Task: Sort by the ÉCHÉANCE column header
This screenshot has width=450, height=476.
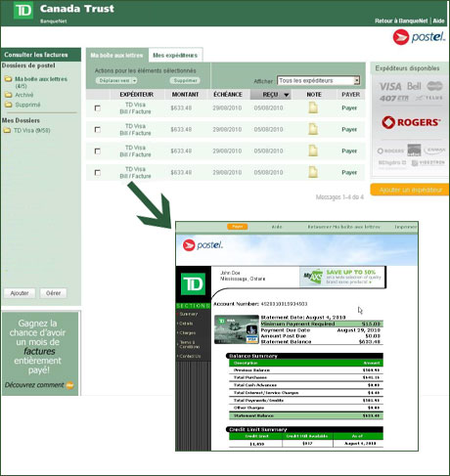Action: click(228, 95)
